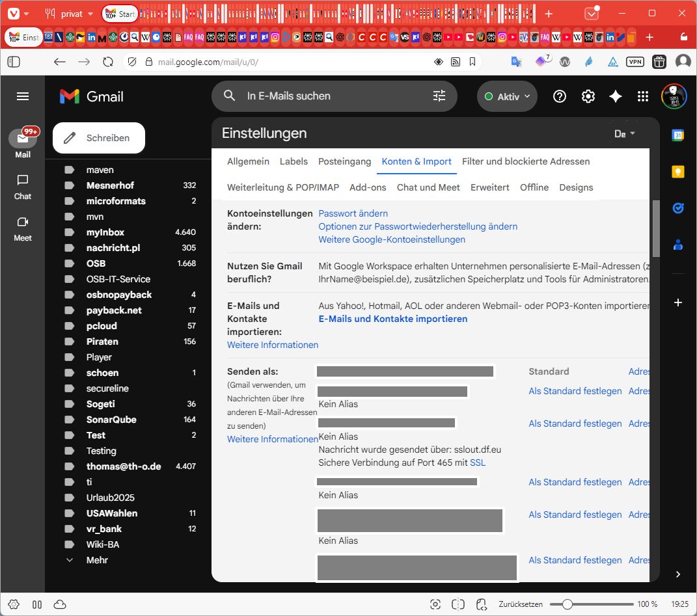The height and width of the screenshot is (616, 697).
Task: Open Google Calendar side panel icon
Action: 677,135
